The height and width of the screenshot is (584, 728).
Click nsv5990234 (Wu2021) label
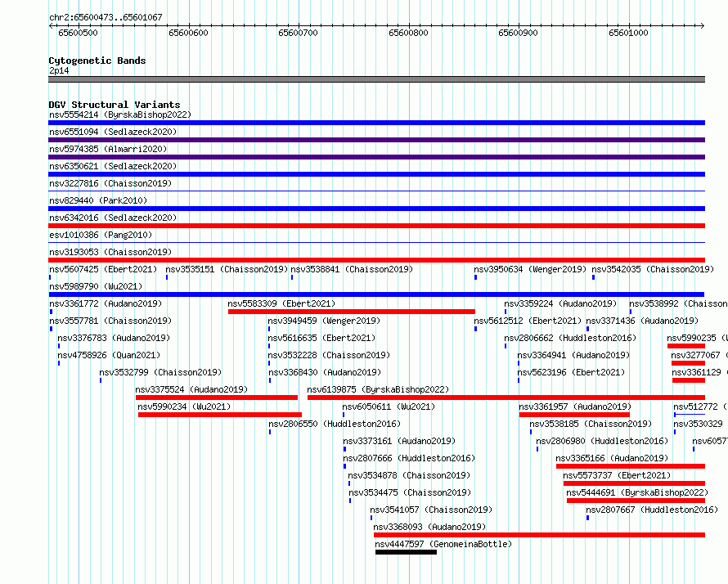pos(184,407)
